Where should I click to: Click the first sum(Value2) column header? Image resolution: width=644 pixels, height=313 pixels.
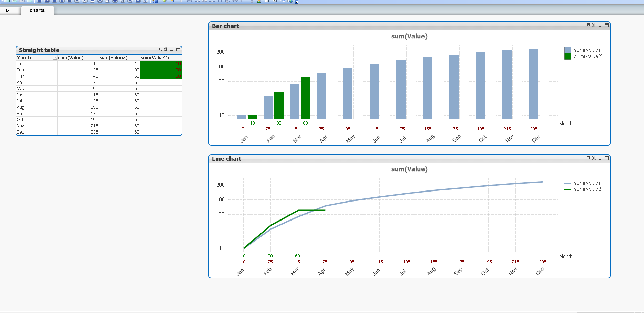pyautogui.click(x=119, y=58)
